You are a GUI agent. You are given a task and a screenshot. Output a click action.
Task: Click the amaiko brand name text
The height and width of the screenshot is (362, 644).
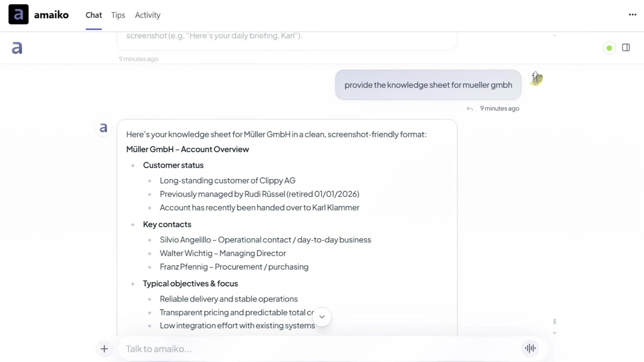pos(51,15)
